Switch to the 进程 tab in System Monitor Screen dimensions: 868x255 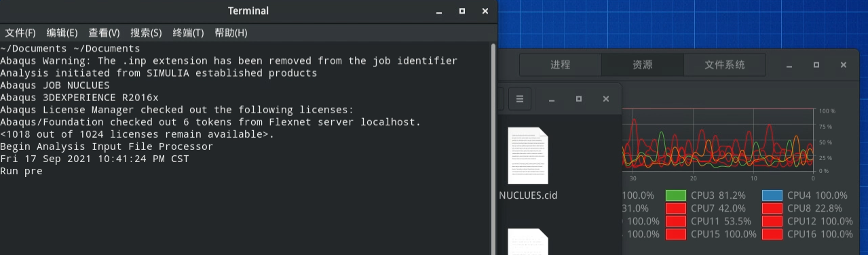[561, 65]
